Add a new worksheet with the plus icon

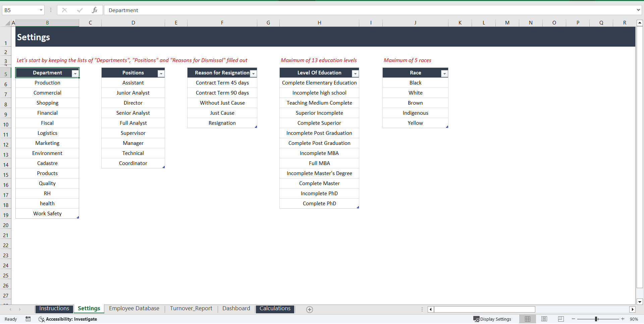(309, 309)
